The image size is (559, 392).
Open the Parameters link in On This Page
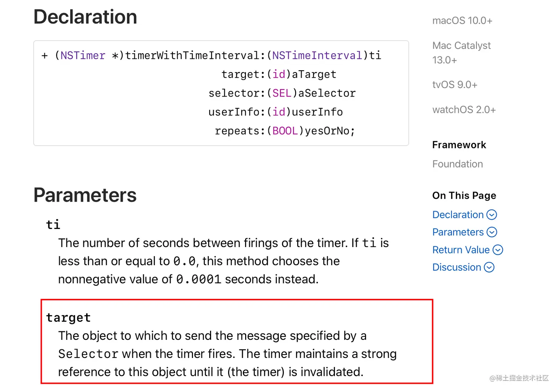pyautogui.click(x=458, y=232)
